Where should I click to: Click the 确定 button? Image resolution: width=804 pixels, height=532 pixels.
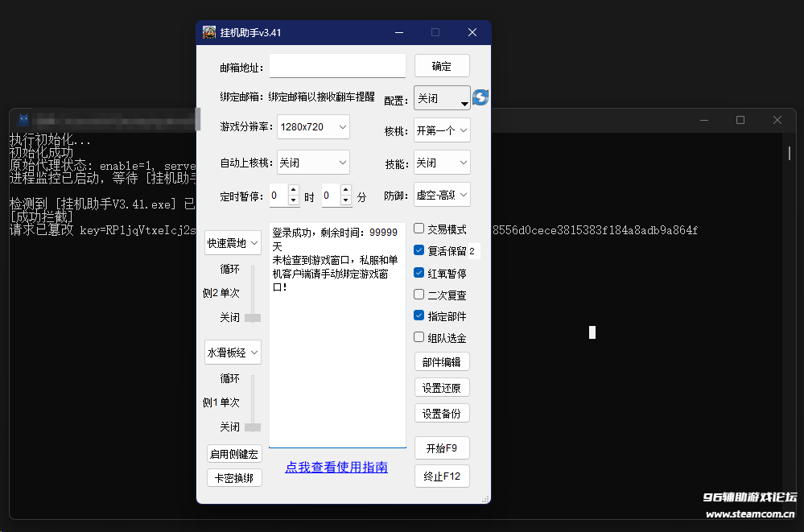pyautogui.click(x=442, y=66)
